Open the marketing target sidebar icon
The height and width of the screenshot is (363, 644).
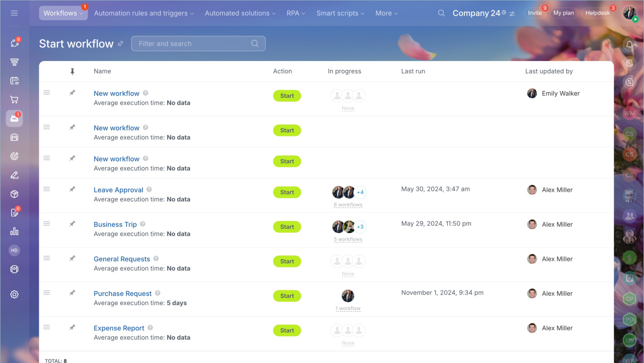14,156
